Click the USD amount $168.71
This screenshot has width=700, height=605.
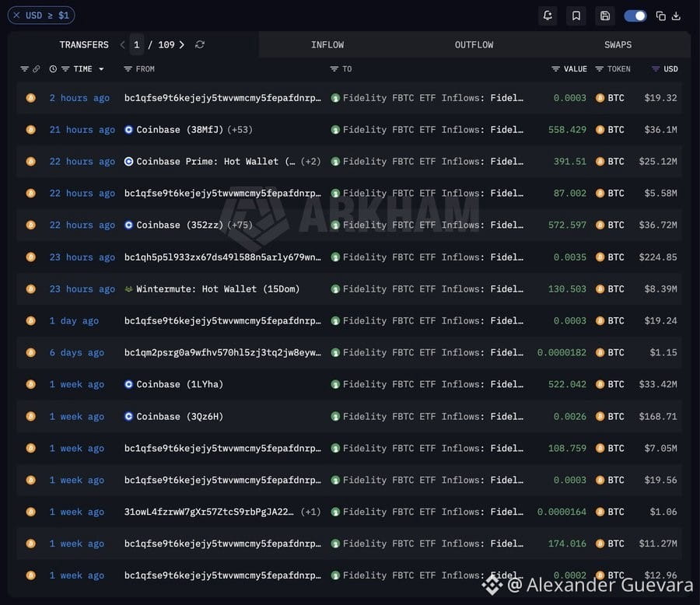[x=657, y=417]
